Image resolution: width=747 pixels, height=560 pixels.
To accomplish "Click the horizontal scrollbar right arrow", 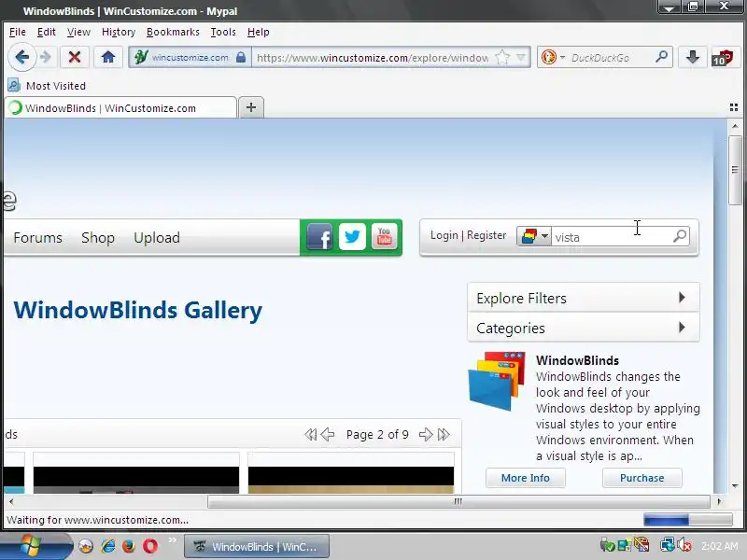I will click(719, 501).
